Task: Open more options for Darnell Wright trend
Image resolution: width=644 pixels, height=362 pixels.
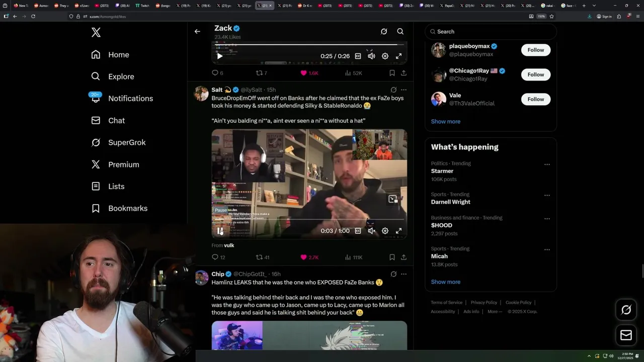Action: 547,195
